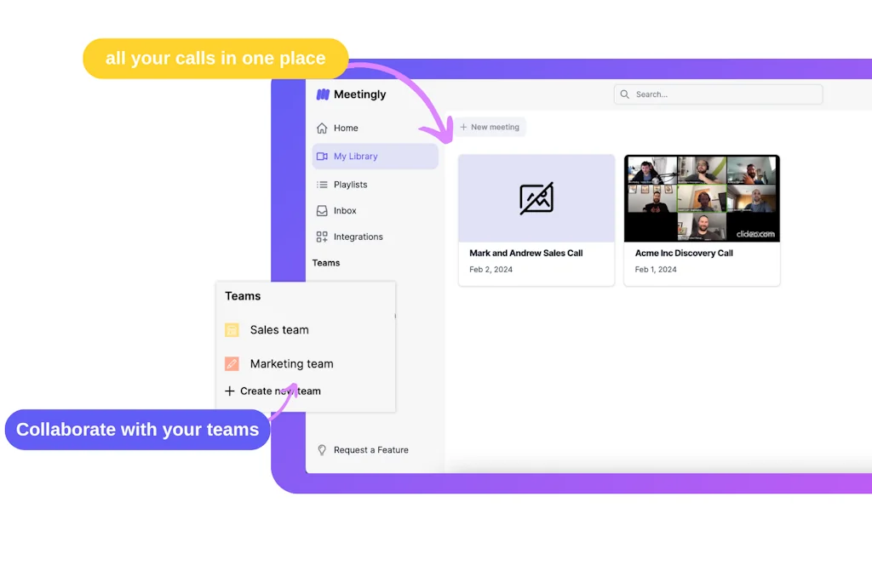Click the Request a Feature lightbulb icon
This screenshot has width=872, height=588.
(x=322, y=449)
